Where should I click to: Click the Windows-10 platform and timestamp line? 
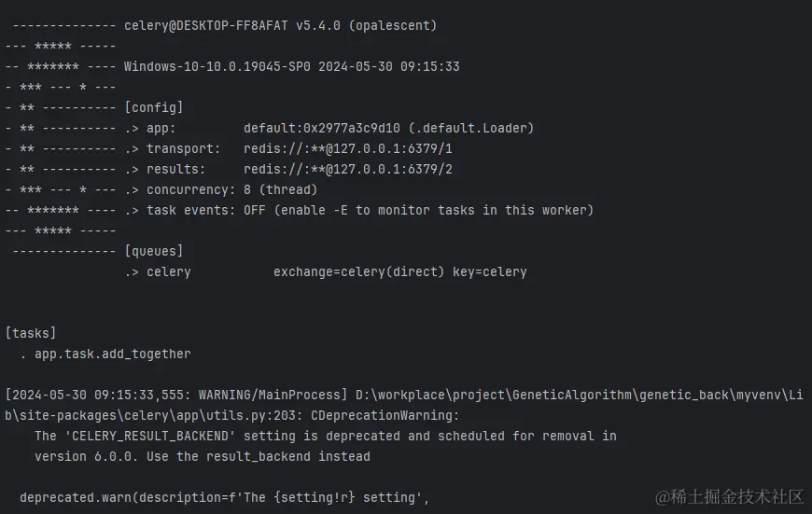tap(291, 67)
